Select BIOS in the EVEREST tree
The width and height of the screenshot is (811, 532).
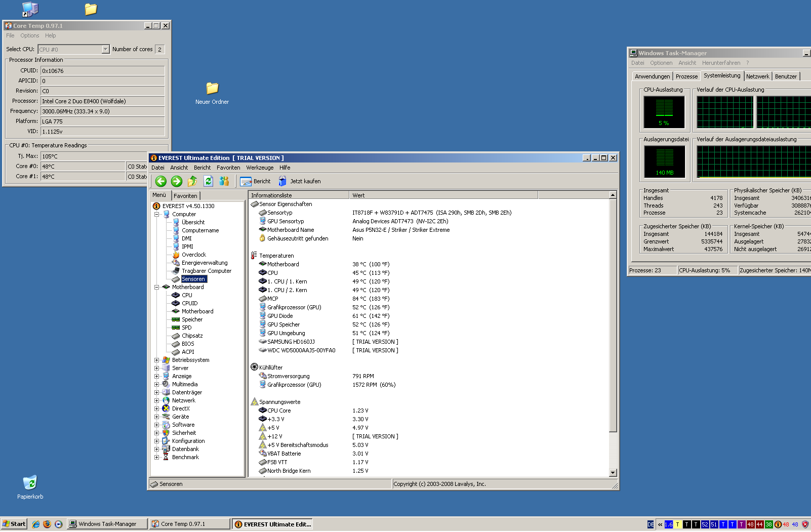pyautogui.click(x=188, y=344)
